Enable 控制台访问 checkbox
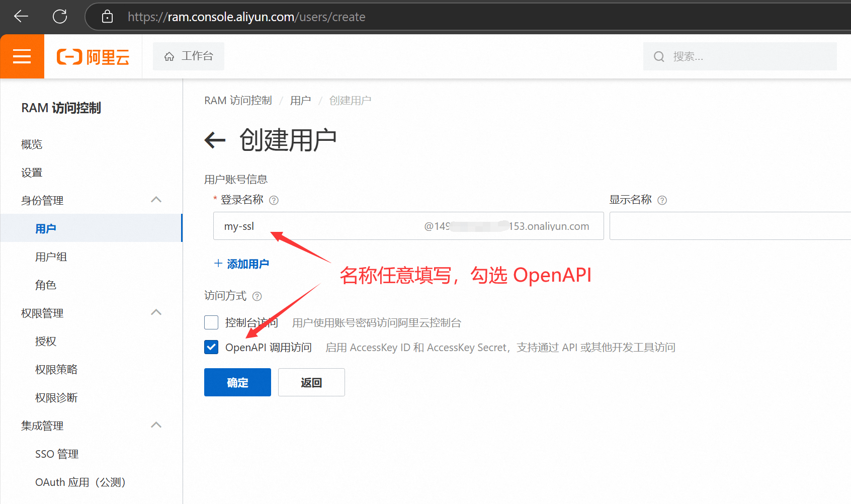Screen dimensions: 851x504 click(x=211, y=322)
